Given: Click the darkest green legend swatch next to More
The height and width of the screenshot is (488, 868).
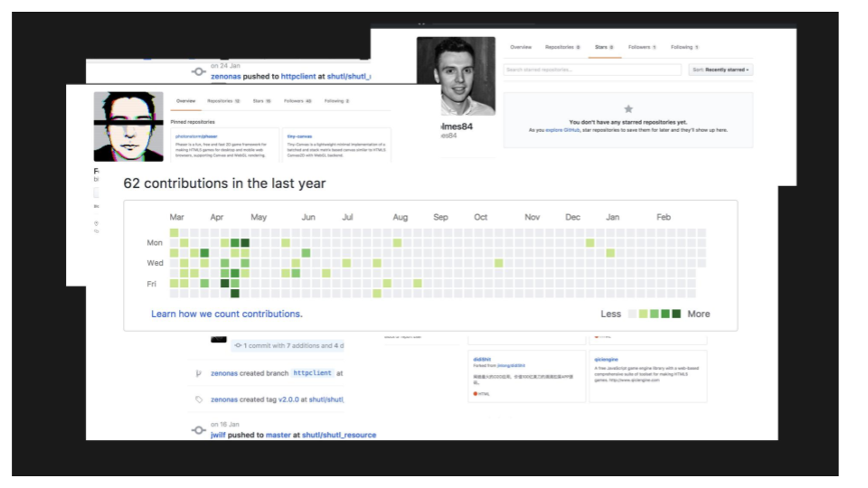Looking at the screenshot, I should click(676, 314).
